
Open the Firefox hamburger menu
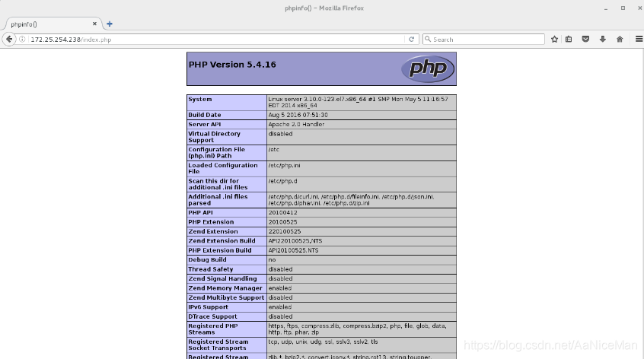coord(639,40)
